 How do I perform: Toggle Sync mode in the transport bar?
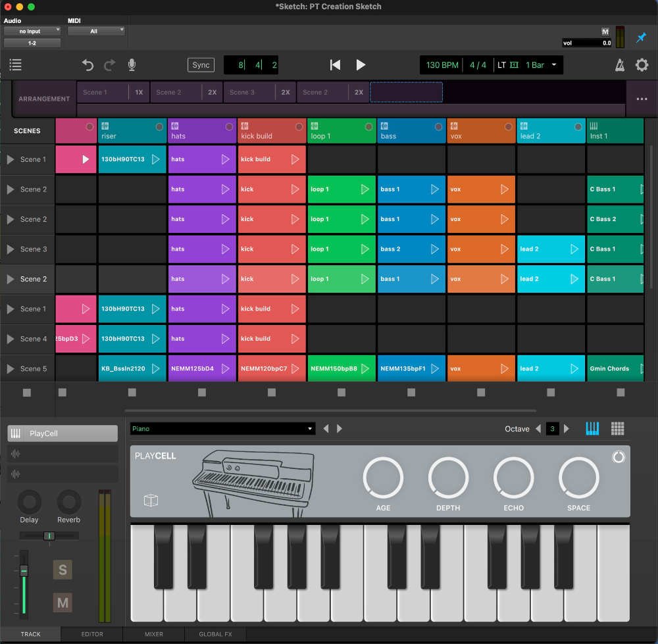point(201,64)
